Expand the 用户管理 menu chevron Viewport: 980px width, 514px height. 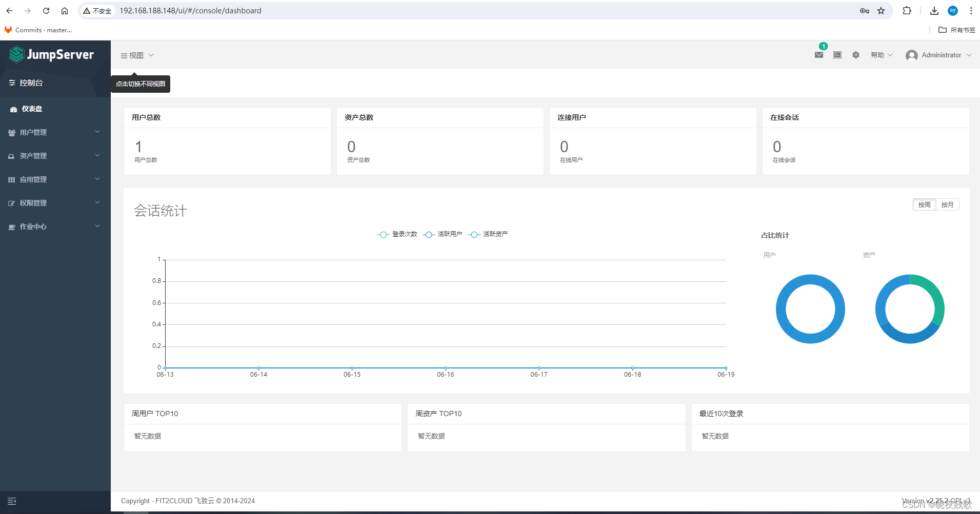pos(97,132)
